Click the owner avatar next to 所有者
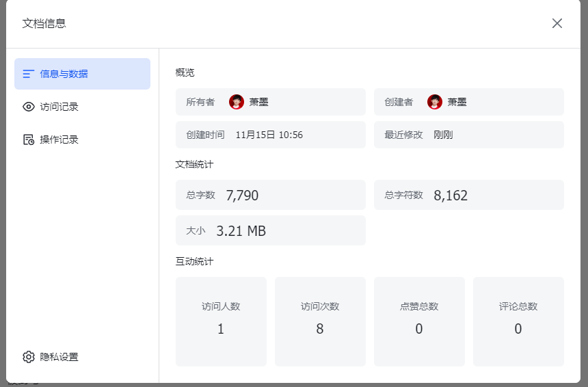 point(237,102)
